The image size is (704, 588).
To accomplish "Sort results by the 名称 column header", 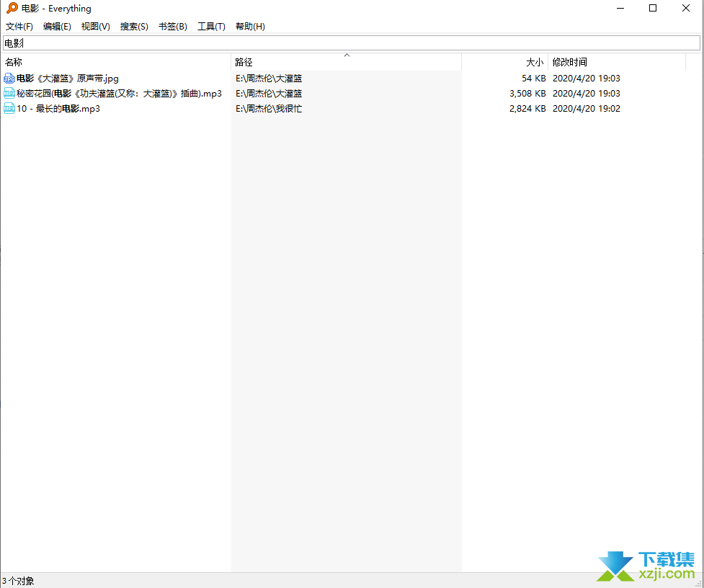I will coord(116,62).
